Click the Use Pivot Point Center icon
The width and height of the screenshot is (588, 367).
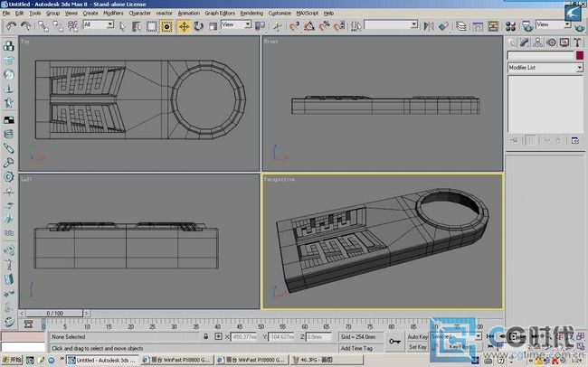pyautogui.click(x=260, y=26)
